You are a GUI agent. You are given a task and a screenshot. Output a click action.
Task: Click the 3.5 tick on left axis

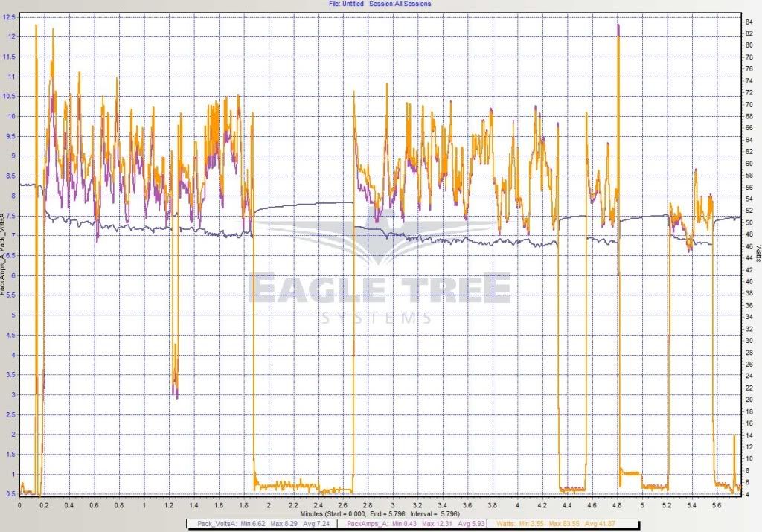(10, 374)
